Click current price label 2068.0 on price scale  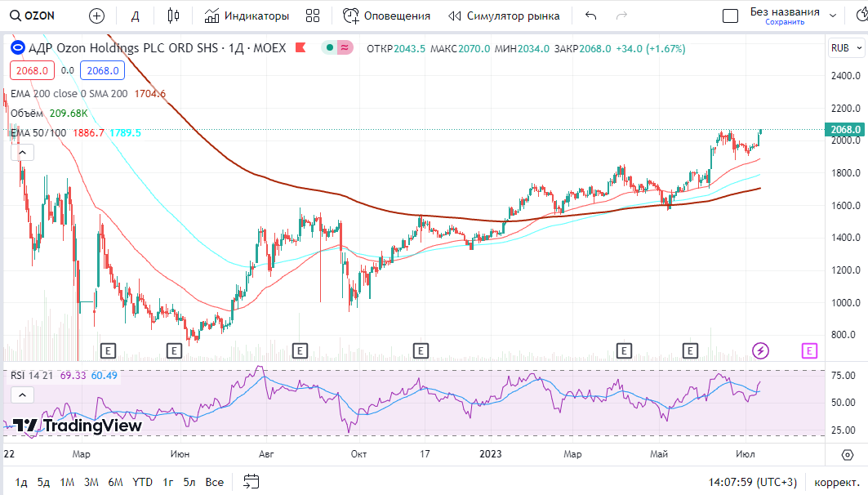[844, 130]
